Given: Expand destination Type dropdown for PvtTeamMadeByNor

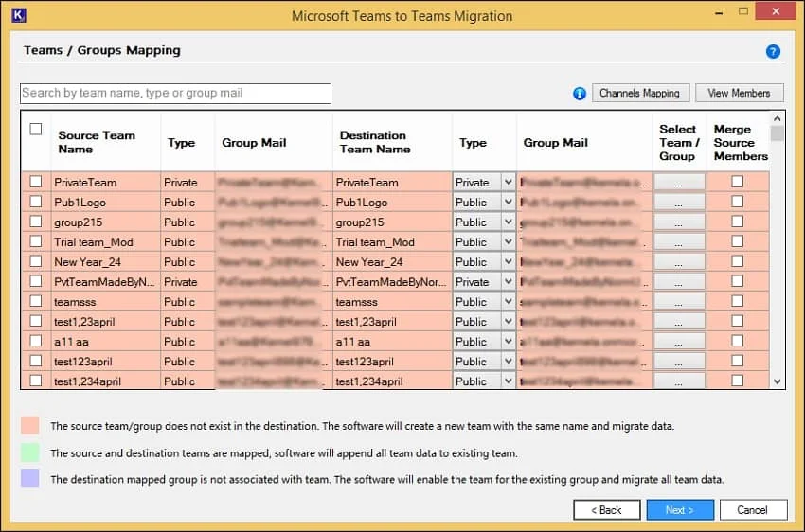Looking at the screenshot, I should coord(508,282).
